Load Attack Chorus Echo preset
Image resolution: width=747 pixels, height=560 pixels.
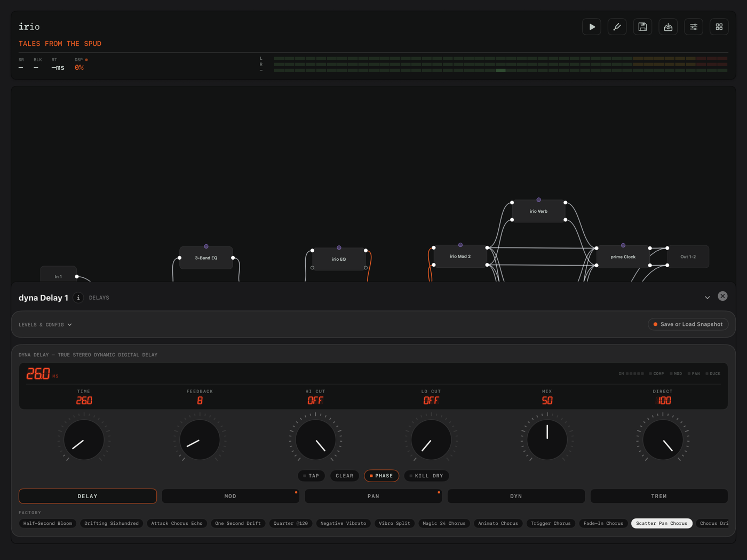177,523
